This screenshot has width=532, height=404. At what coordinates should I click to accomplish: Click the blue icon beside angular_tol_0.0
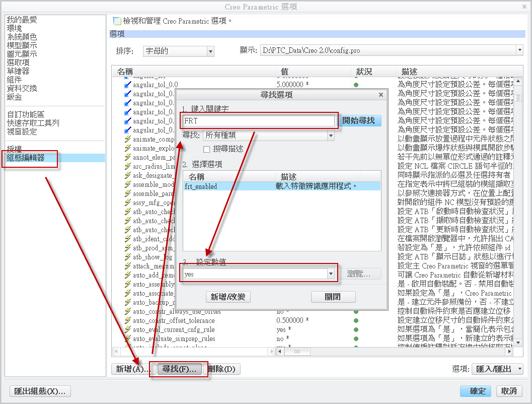point(127,85)
